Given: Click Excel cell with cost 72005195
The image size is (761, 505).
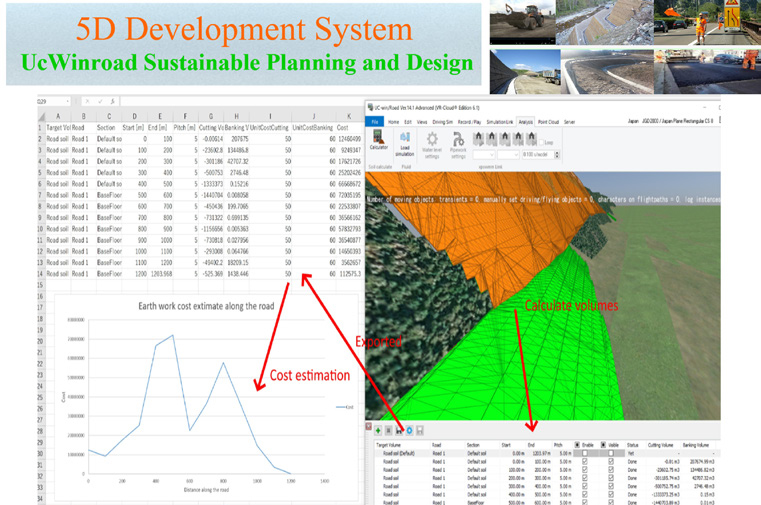Looking at the screenshot, I should pyautogui.click(x=348, y=195).
